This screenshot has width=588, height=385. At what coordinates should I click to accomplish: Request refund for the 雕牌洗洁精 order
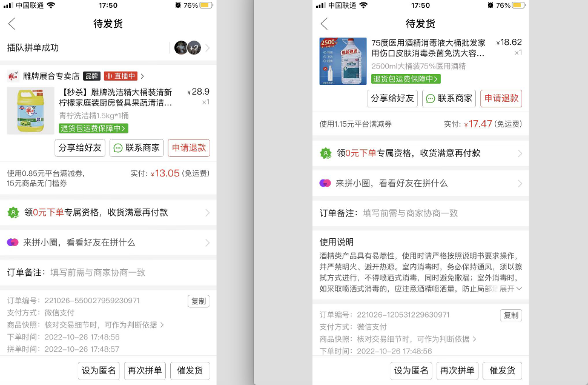(188, 148)
